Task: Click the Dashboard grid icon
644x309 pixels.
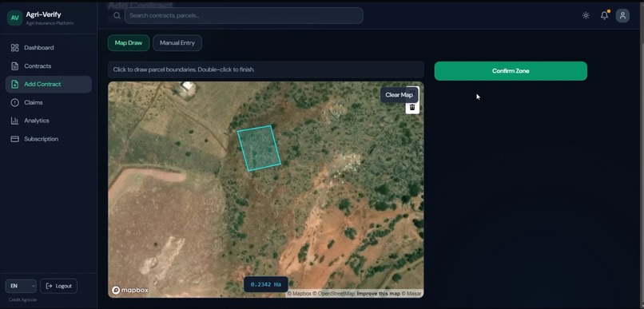Action: click(15, 48)
